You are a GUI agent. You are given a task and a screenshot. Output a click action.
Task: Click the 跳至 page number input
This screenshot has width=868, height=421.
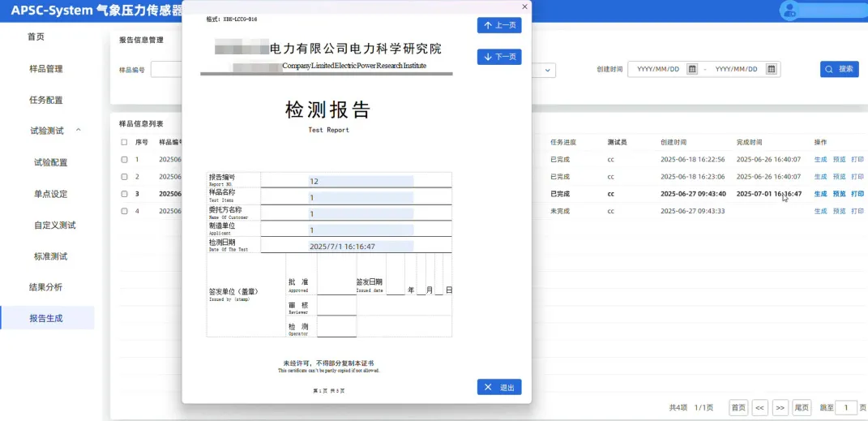click(x=846, y=408)
